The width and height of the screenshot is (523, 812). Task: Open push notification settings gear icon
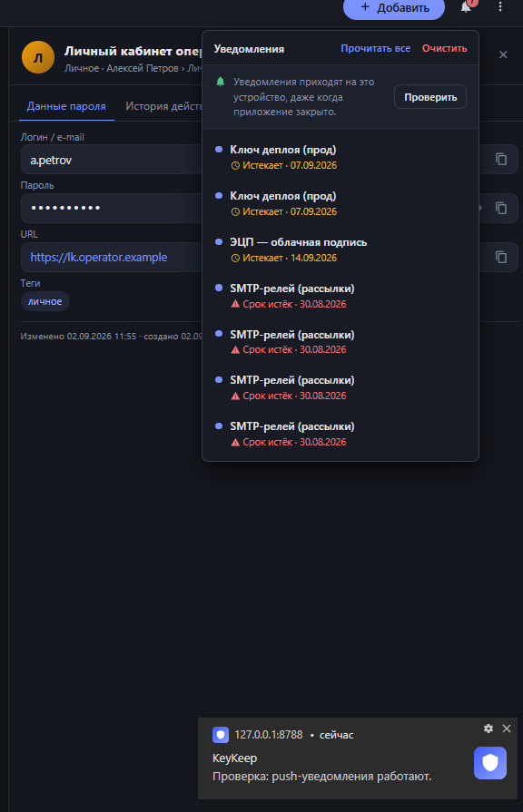click(488, 729)
